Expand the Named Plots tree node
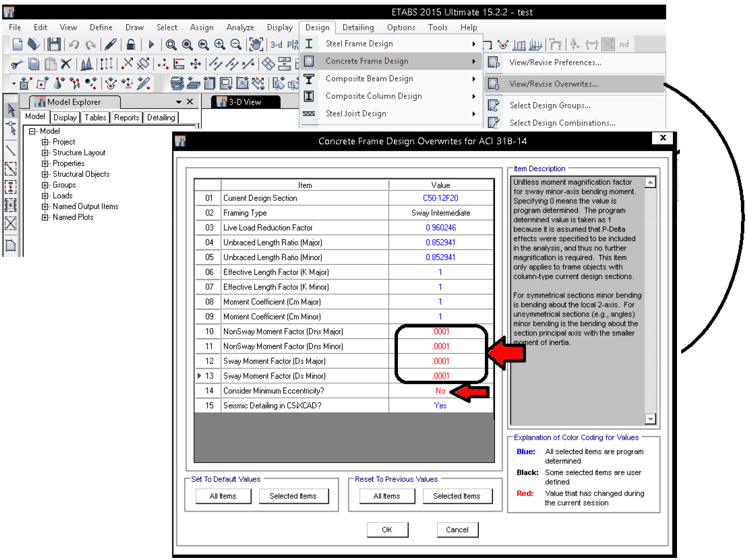Image resolution: width=747 pixels, height=560 pixels. [x=45, y=218]
